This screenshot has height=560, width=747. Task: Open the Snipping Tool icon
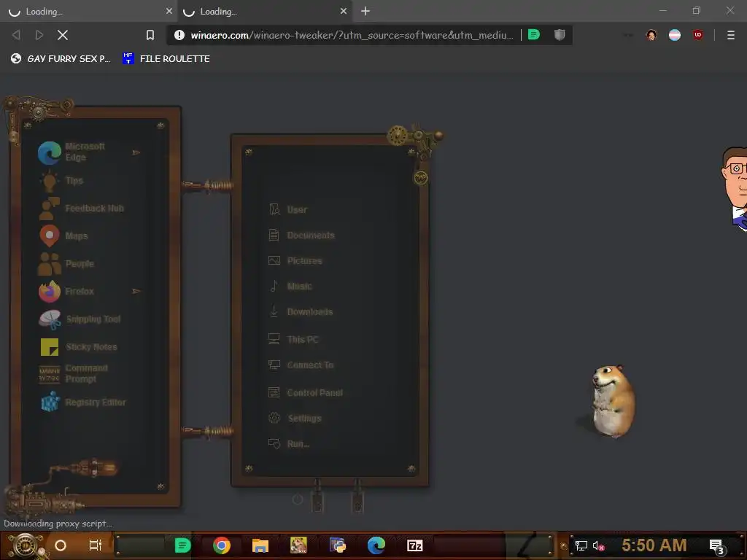pos(49,319)
